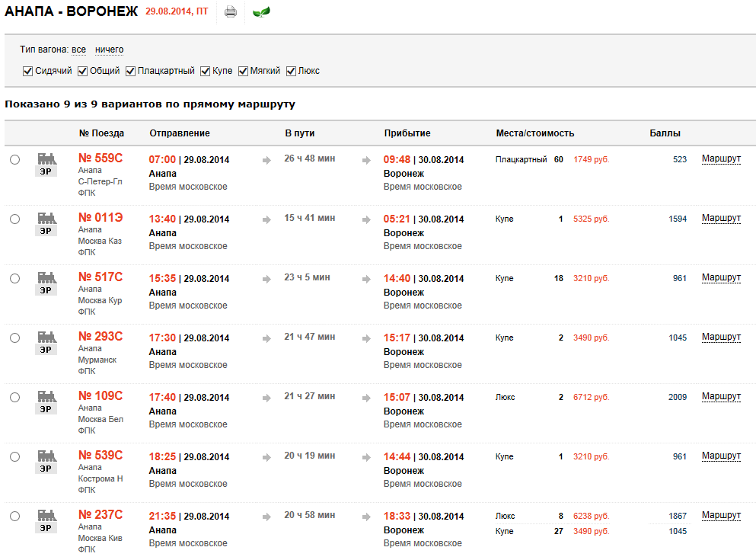
Task: Click train icon for № 011Э
Action: pos(46,218)
